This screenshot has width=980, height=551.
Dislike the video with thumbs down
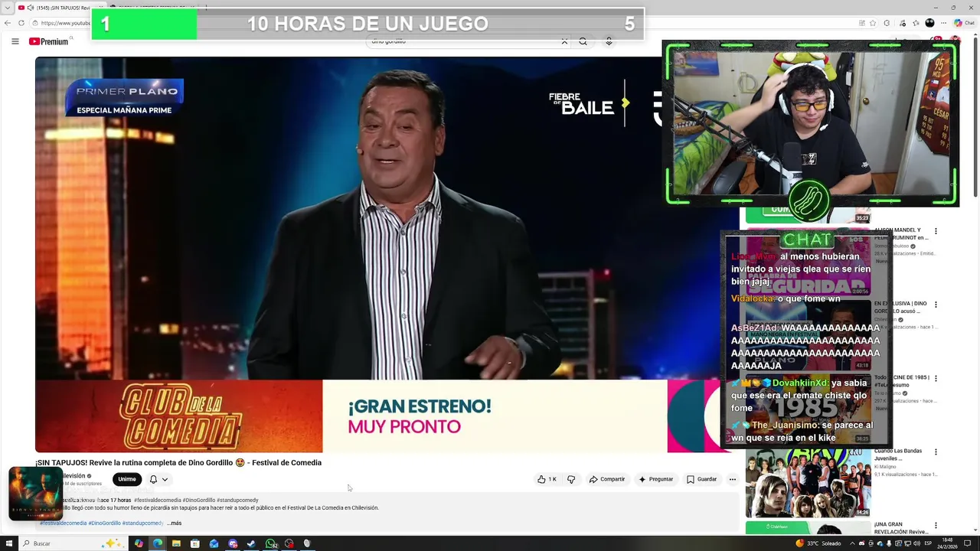point(571,479)
